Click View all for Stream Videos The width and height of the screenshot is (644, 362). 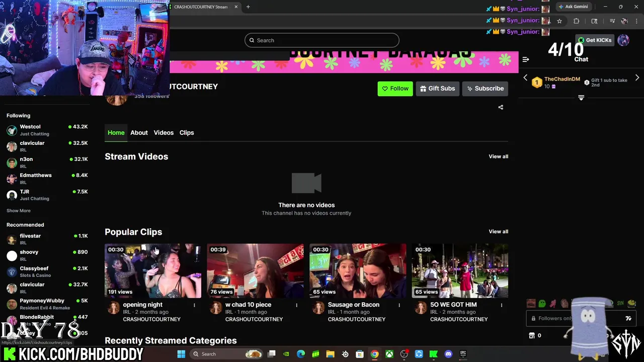coord(498,156)
